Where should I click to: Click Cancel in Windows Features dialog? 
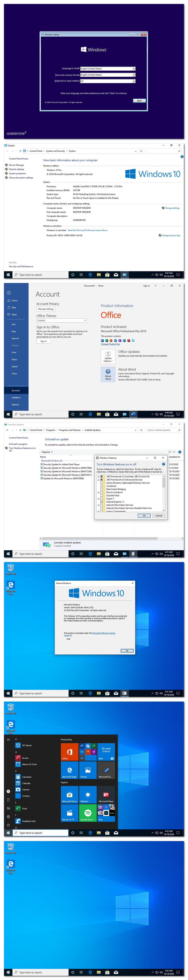click(x=159, y=516)
